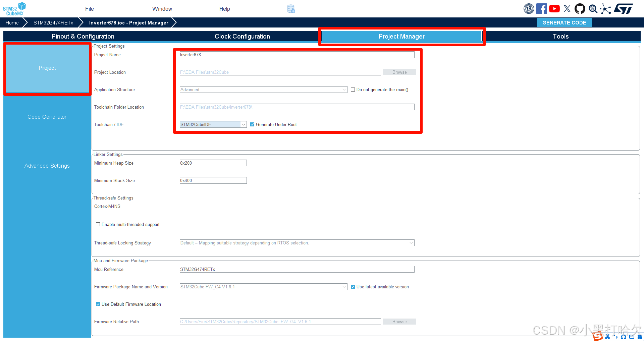Open Firmware Package Name and Version dropdown
This screenshot has height=341, width=644.
pos(264,287)
